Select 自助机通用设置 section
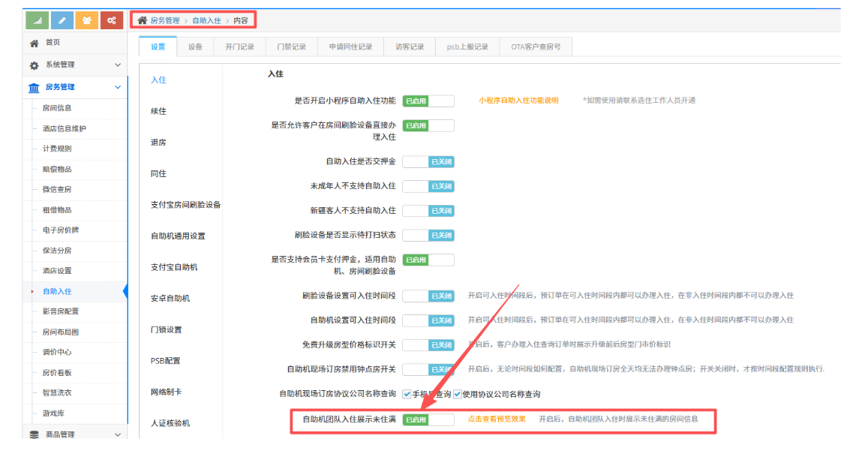Viewport: 868px width, 451px height. (178, 236)
